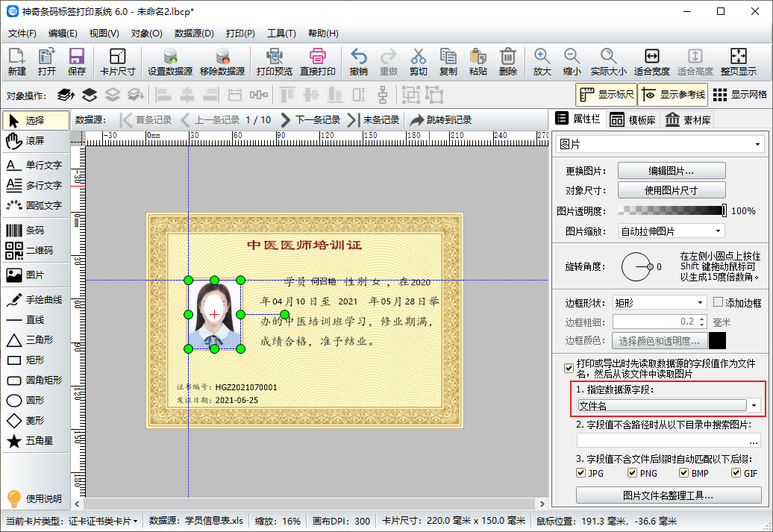Cut the selection with 剪切
The height and width of the screenshot is (532, 773).
point(418,62)
